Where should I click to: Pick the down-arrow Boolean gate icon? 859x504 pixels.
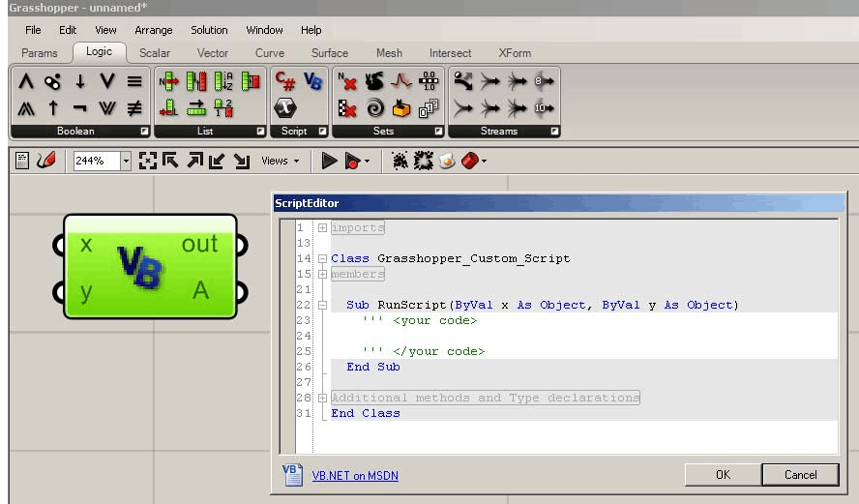80,81
